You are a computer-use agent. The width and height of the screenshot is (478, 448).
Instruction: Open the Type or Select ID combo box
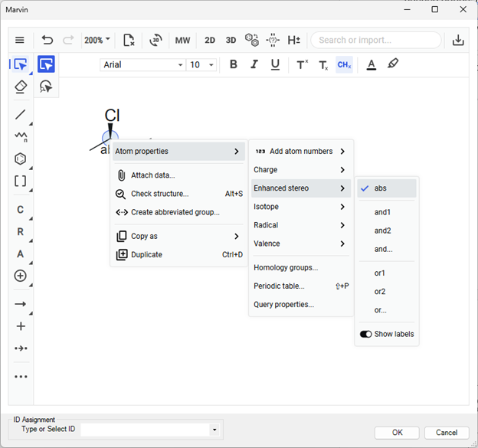pyautogui.click(x=150, y=430)
